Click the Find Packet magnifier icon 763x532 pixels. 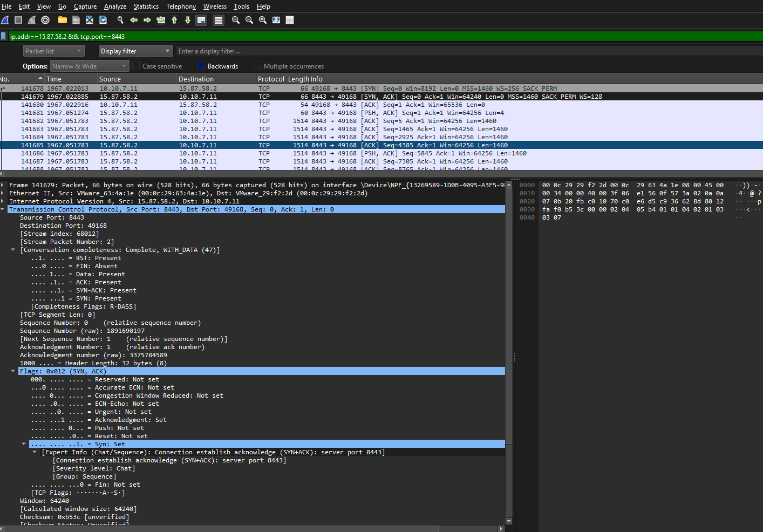120,20
